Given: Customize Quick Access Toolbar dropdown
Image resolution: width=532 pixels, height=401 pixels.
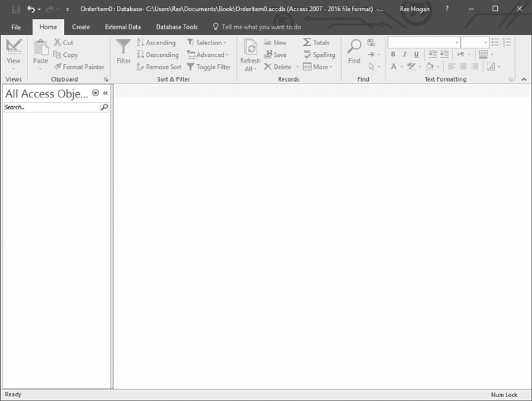Looking at the screenshot, I should click(67, 10).
